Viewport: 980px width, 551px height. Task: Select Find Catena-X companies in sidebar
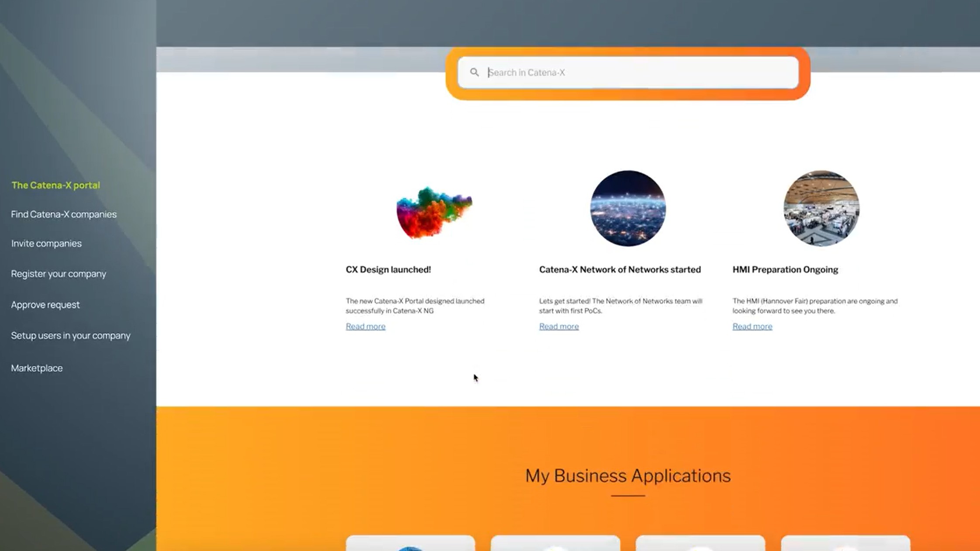tap(64, 214)
